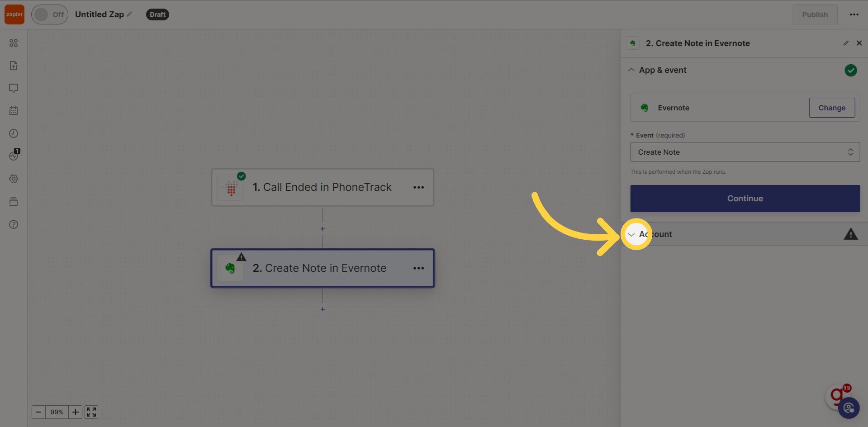Open the settings gear sidebar icon
868x427 pixels.
click(x=14, y=179)
